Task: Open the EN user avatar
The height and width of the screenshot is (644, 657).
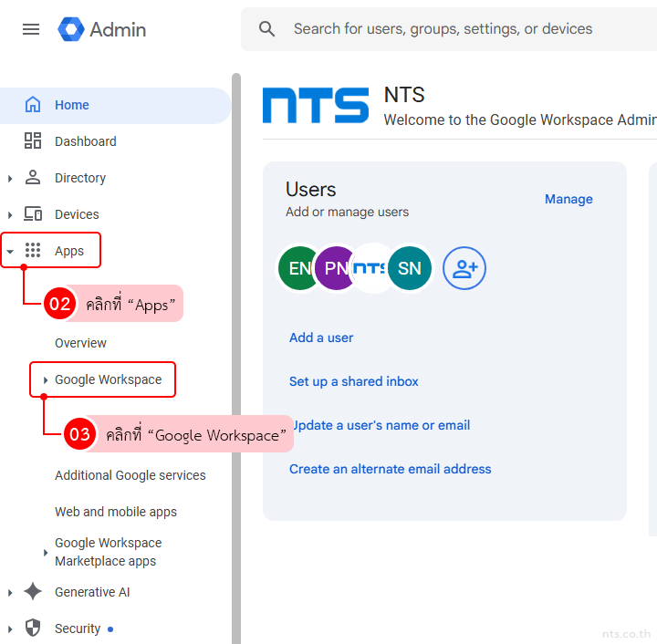Action: pos(297,268)
